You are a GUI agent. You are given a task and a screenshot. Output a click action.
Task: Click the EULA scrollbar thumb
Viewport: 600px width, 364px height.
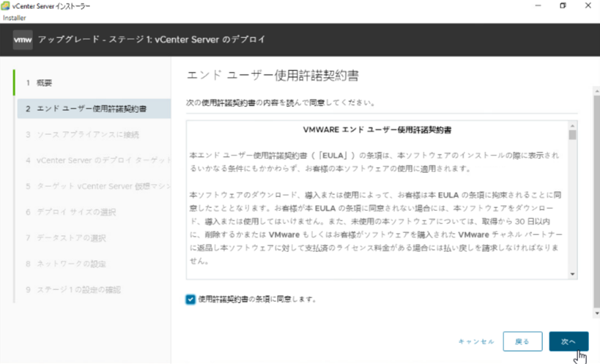(x=572, y=135)
